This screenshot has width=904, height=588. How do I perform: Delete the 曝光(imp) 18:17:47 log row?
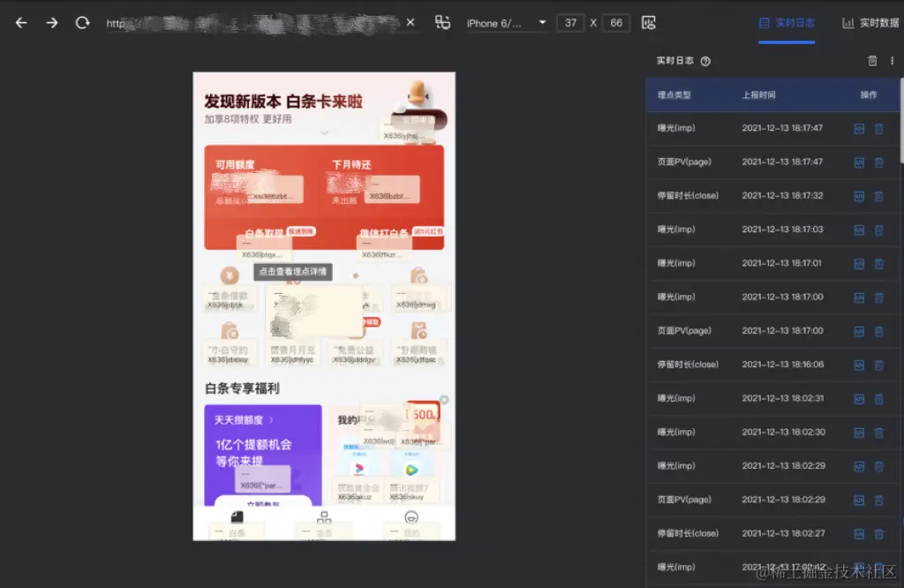[878, 129]
